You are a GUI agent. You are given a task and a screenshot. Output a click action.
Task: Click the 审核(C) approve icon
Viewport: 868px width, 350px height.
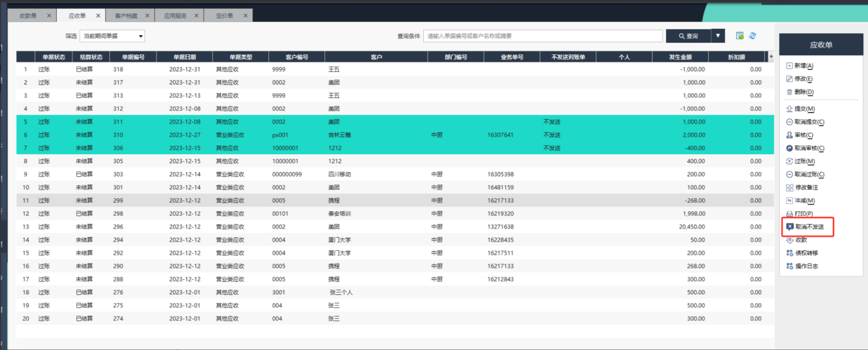(x=789, y=135)
